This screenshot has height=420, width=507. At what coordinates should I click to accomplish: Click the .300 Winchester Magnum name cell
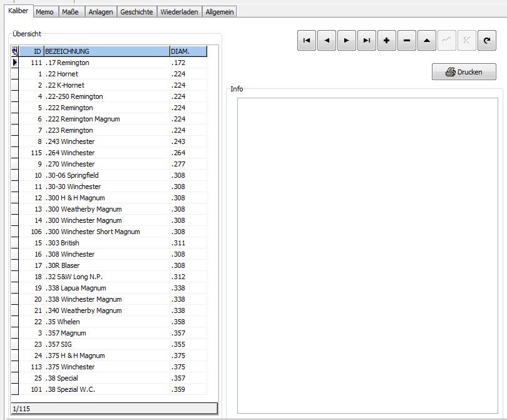(x=107, y=220)
